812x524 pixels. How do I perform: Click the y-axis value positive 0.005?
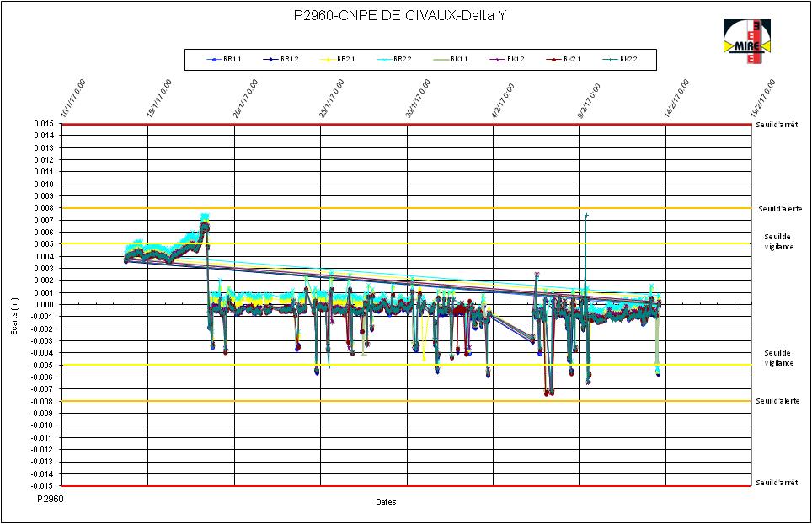pyautogui.click(x=44, y=244)
